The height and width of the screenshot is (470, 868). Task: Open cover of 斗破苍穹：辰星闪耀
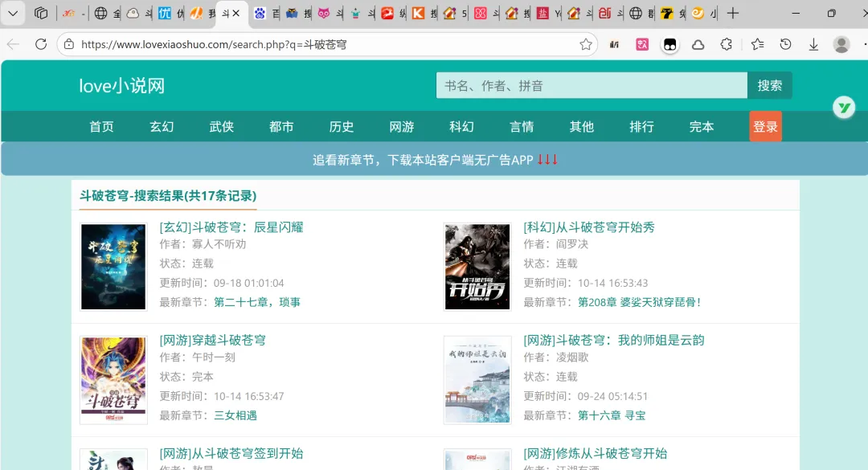tap(113, 267)
